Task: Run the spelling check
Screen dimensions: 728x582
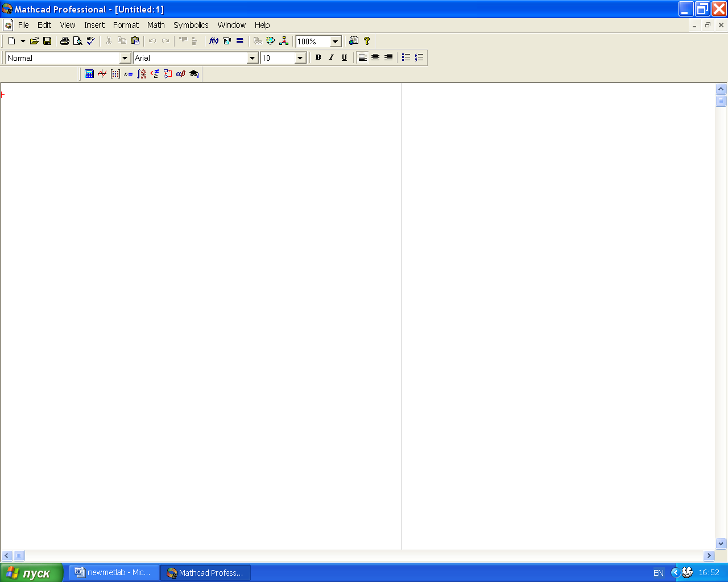Action: coord(91,41)
